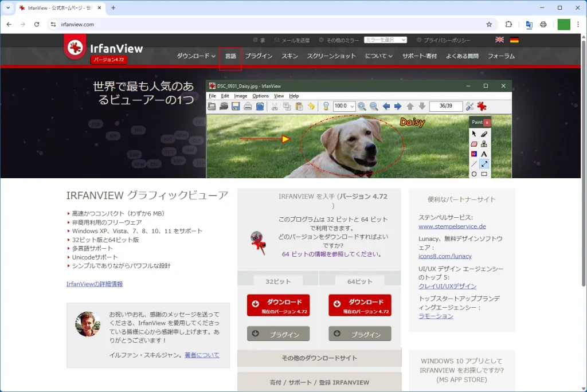Image resolution: width=587 pixels, height=392 pixels.
Task: Reload the page
Action: (x=37, y=24)
